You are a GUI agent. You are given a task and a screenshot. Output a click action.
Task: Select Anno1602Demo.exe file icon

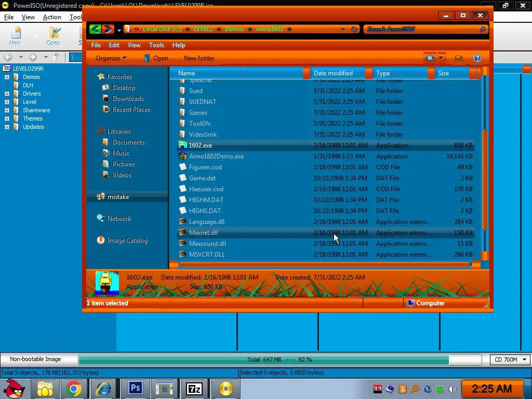pos(182,156)
